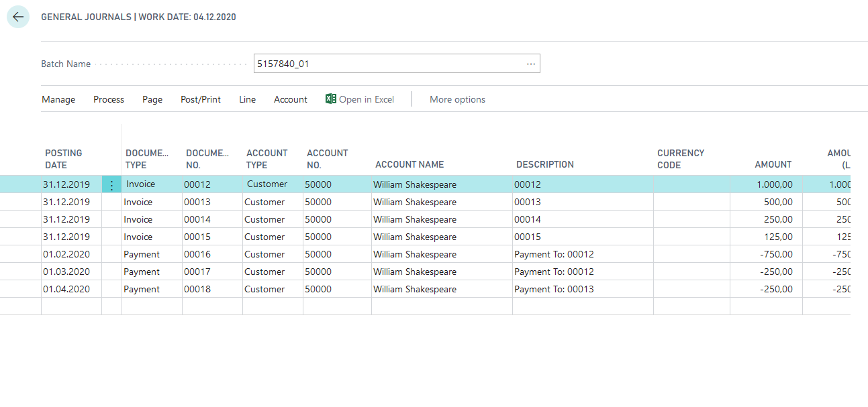868x407 pixels.
Task: Open the Account menu
Action: [x=291, y=99]
